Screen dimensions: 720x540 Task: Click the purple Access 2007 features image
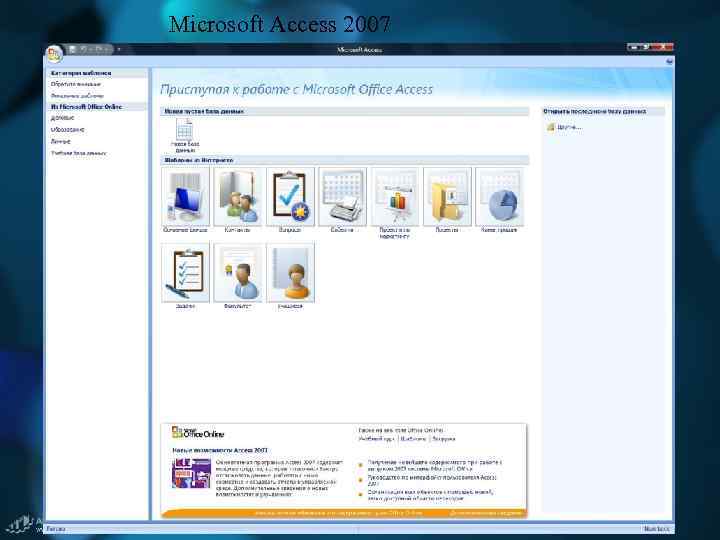pos(191,473)
